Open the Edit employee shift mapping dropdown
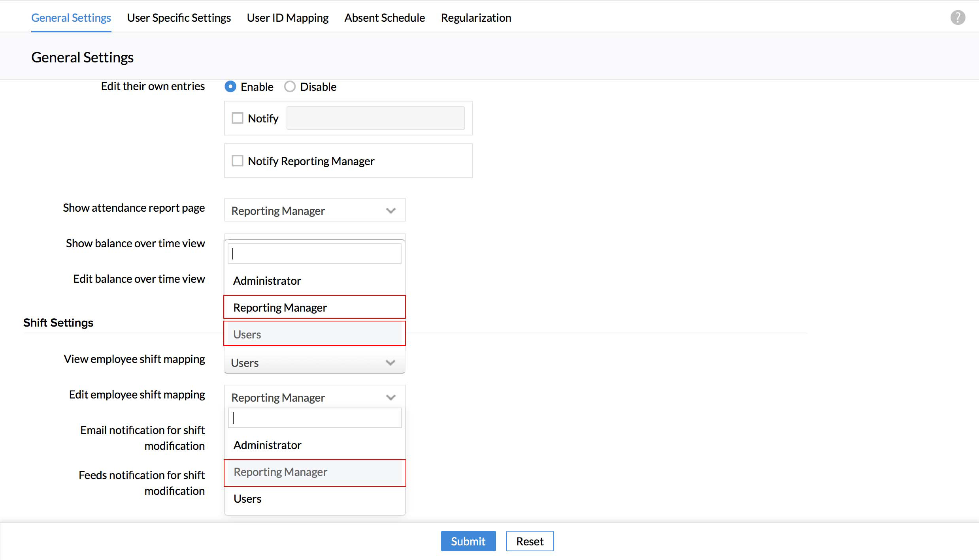Image resolution: width=979 pixels, height=560 pixels. coord(314,397)
